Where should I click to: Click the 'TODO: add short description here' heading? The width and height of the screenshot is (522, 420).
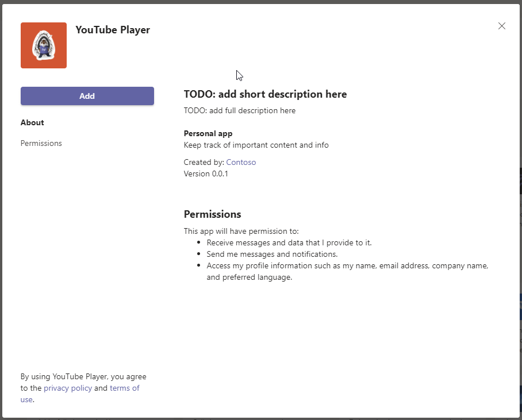(266, 94)
